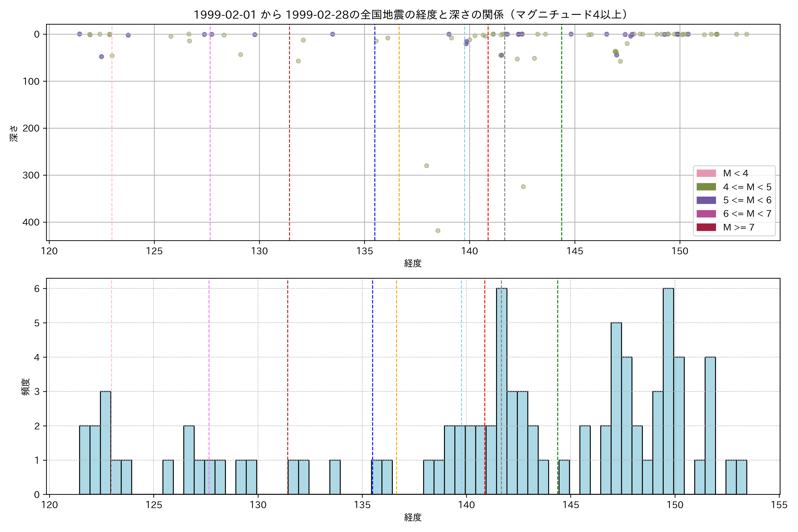This screenshot has width=798, height=532.
Task: Click the magenta '6 <= M < 7' legend swatch
Action: coord(706,214)
